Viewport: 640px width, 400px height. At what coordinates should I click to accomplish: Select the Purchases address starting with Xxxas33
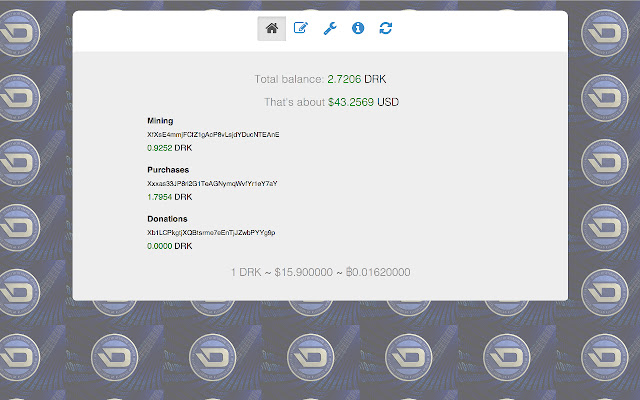(x=212, y=184)
